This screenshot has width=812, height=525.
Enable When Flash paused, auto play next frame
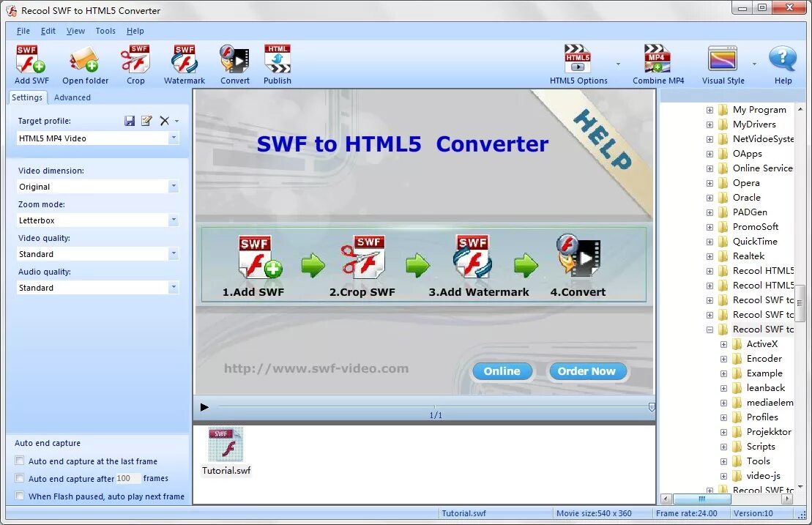[x=20, y=496]
